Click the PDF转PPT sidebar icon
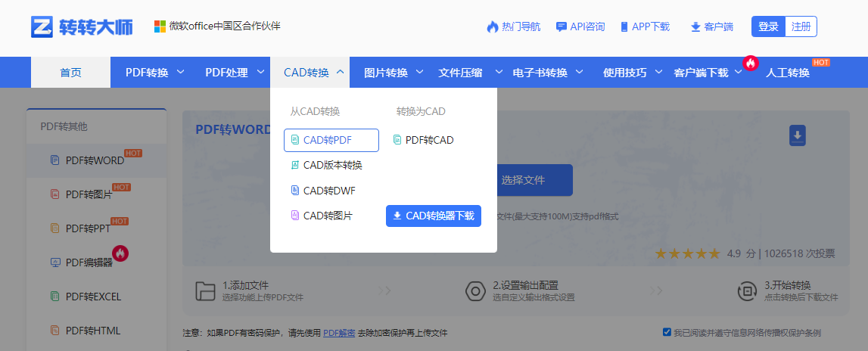The height and width of the screenshot is (351, 868). (54, 228)
